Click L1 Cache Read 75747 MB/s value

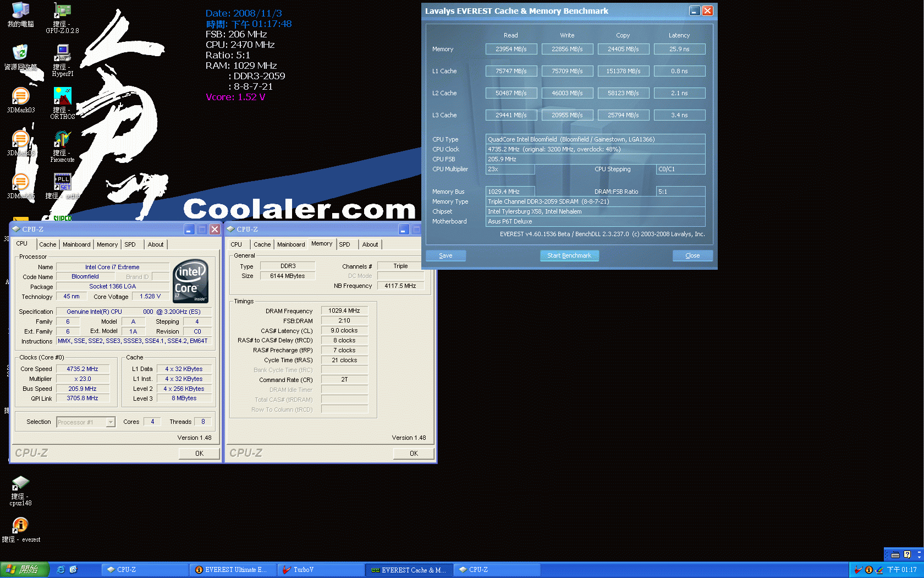click(512, 71)
